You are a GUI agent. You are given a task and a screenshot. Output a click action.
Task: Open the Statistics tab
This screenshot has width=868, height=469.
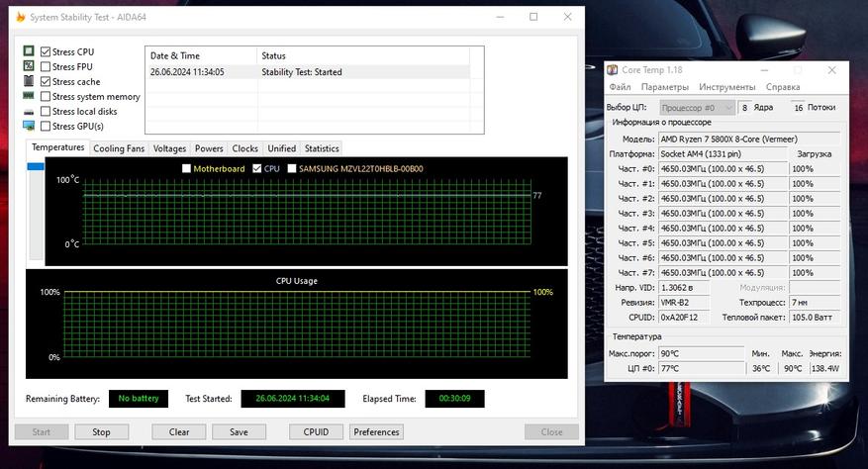[322, 148]
